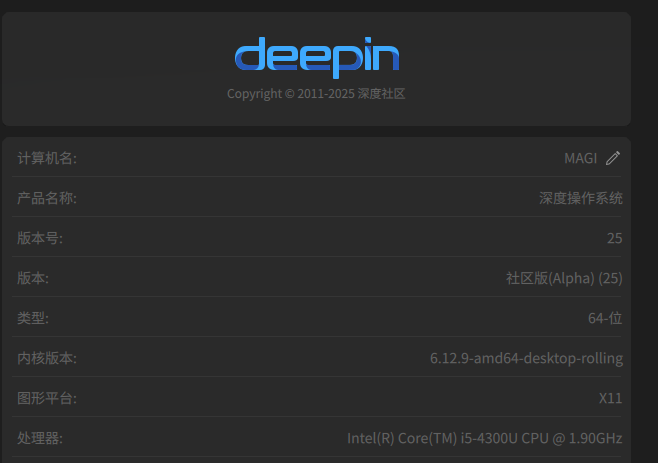
Task: Select the 图形平台 label
Action: (47, 398)
